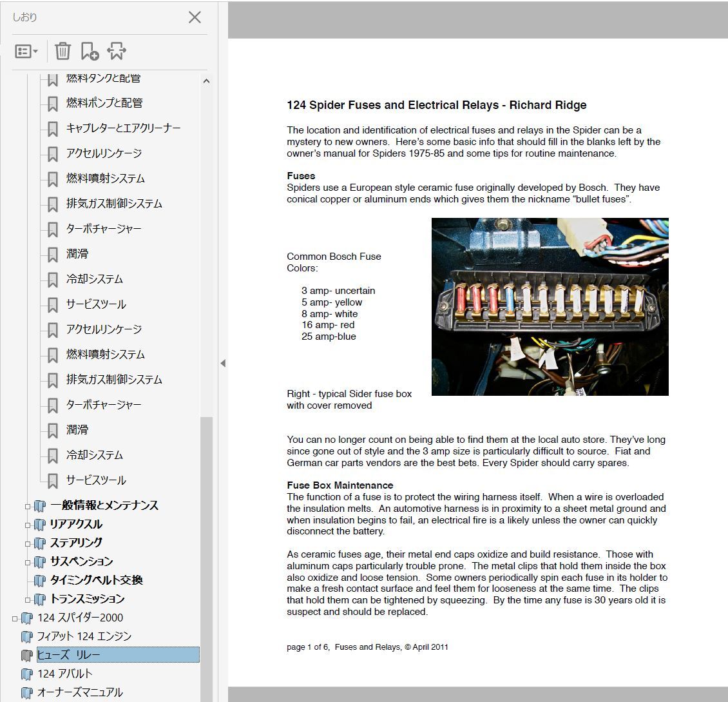This screenshot has width=728, height=702.
Task: Select the highlighted ヒューズ リレー bookmark
Action: click(118, 654)
